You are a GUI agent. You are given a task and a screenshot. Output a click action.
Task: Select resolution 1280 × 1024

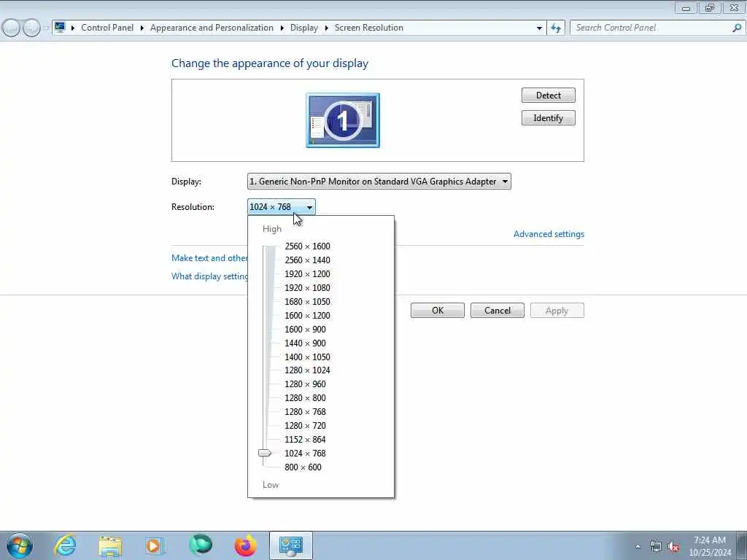(x=307, y=370)
